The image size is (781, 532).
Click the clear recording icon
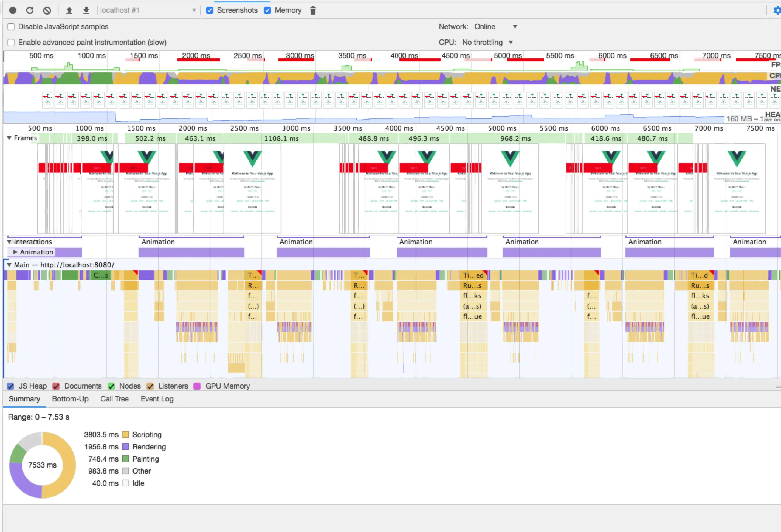(x=47, y=10)
